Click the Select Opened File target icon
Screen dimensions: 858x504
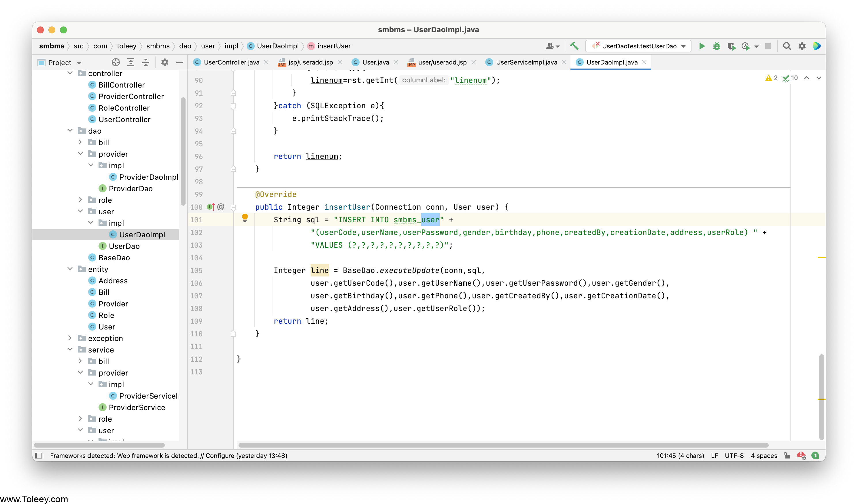(x=116, y=62)
